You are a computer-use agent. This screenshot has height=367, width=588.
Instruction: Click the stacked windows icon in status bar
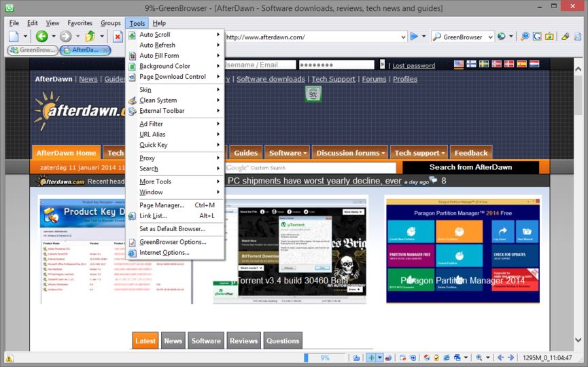[457, 357]
